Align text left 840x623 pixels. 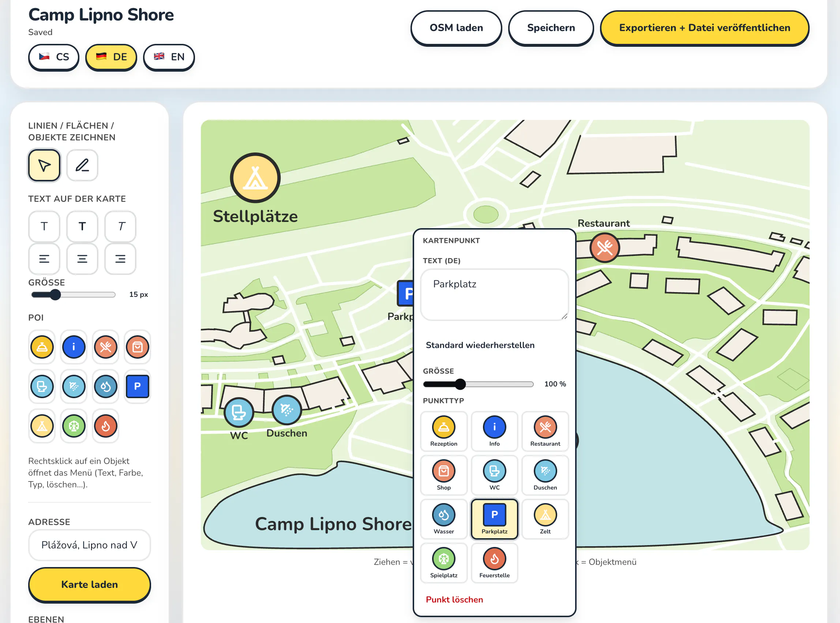44,259
